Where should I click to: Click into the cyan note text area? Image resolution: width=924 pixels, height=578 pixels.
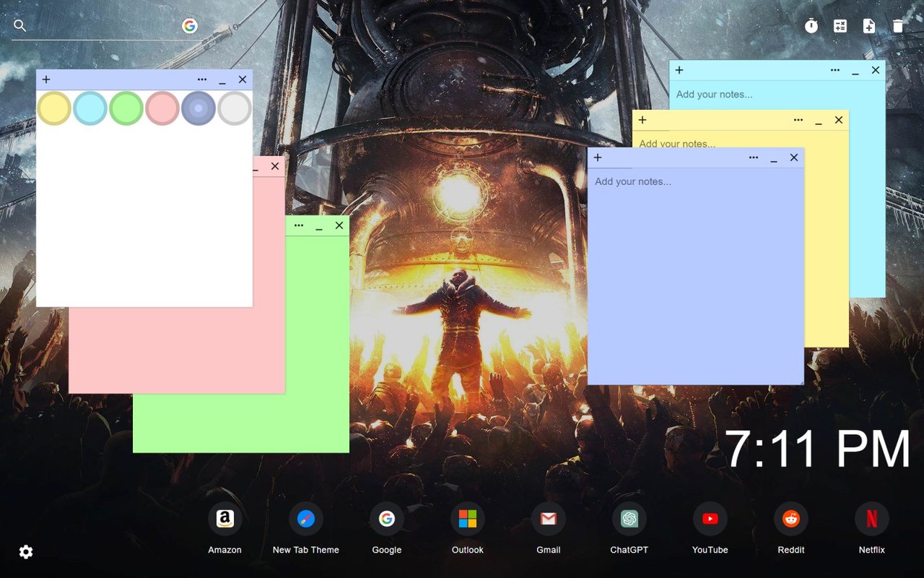click(777, 95)
